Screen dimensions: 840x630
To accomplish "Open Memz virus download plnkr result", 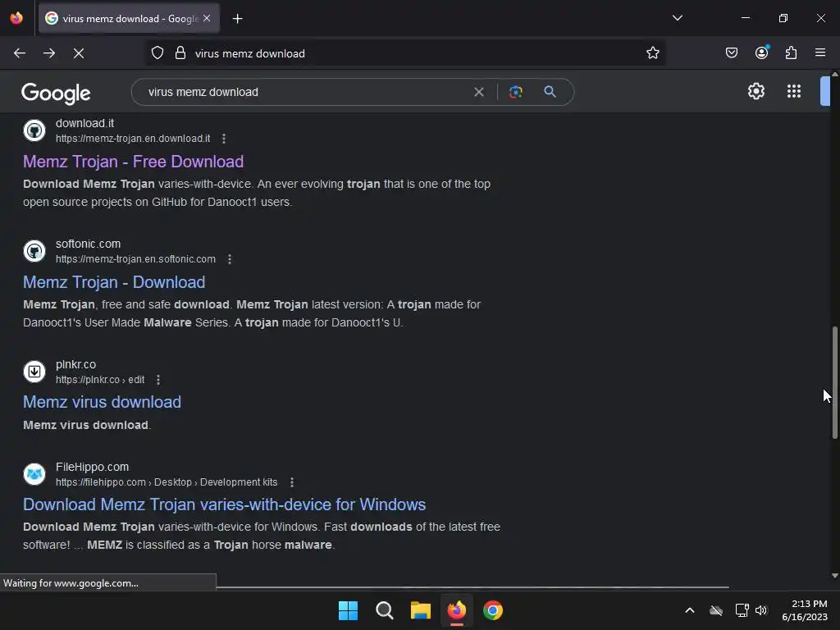I will tap(102, 402).
